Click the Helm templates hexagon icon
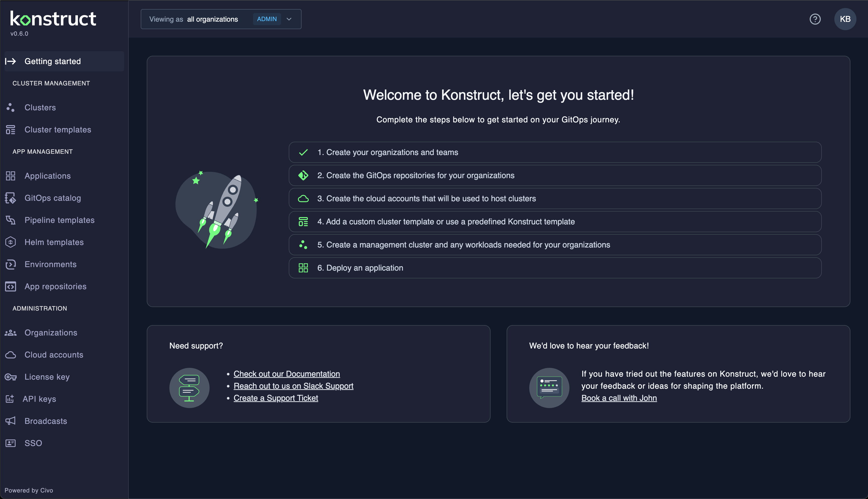This screenshot has width=868, height=499. point(10,242)
